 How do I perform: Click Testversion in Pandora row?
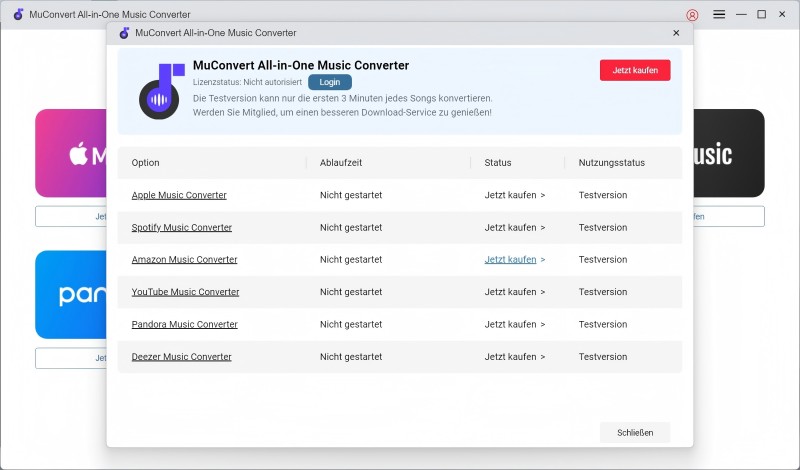603,324
